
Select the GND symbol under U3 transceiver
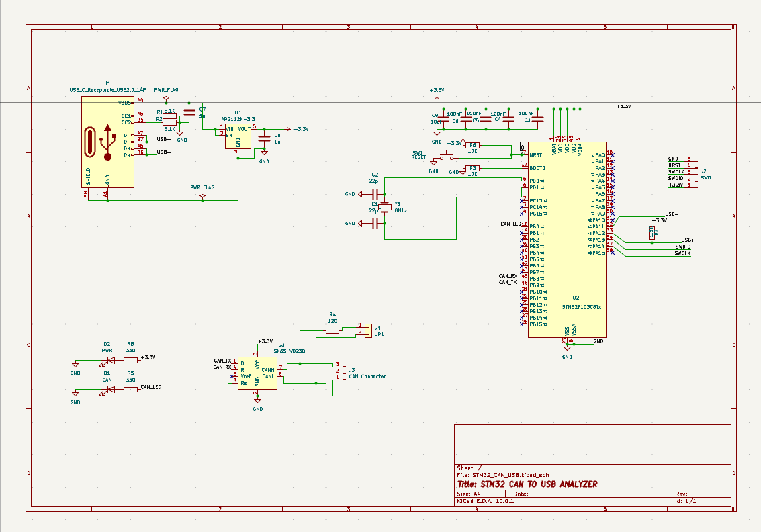[x=257, y=400]
